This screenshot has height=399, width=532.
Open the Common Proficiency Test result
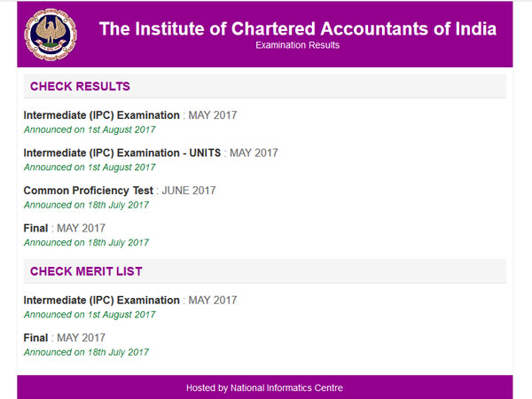click(89, 190)
